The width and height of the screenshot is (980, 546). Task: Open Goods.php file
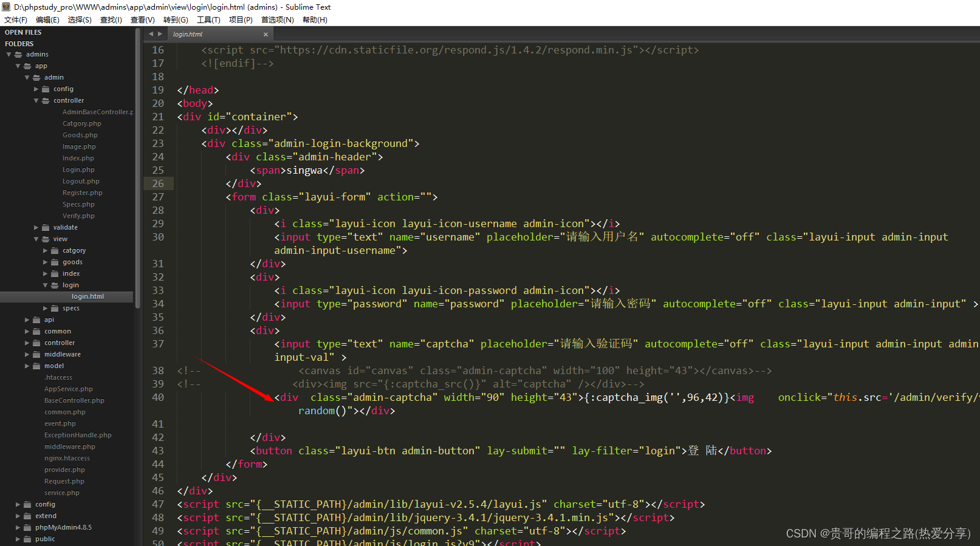point(80,135)
